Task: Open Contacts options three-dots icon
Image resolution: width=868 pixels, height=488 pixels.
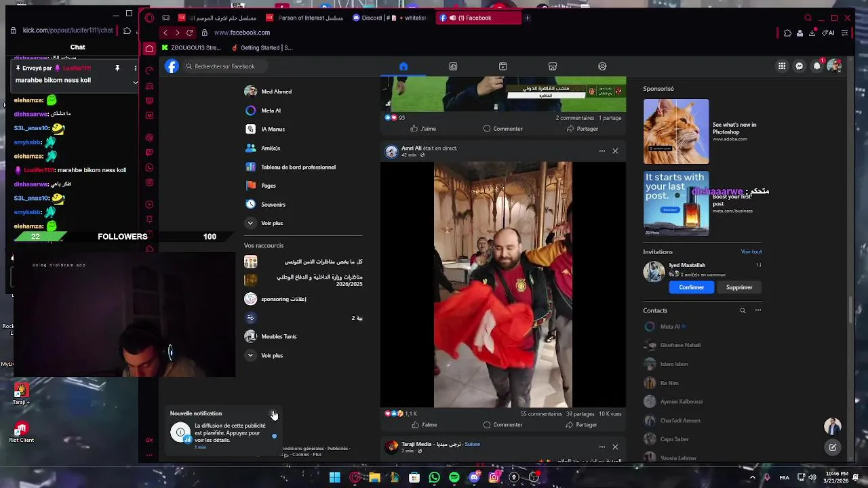Action: click(x=758, y=310)
